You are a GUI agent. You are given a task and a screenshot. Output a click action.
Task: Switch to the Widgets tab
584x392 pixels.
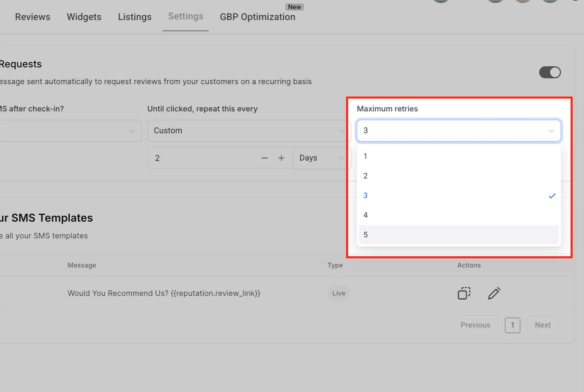84,17
